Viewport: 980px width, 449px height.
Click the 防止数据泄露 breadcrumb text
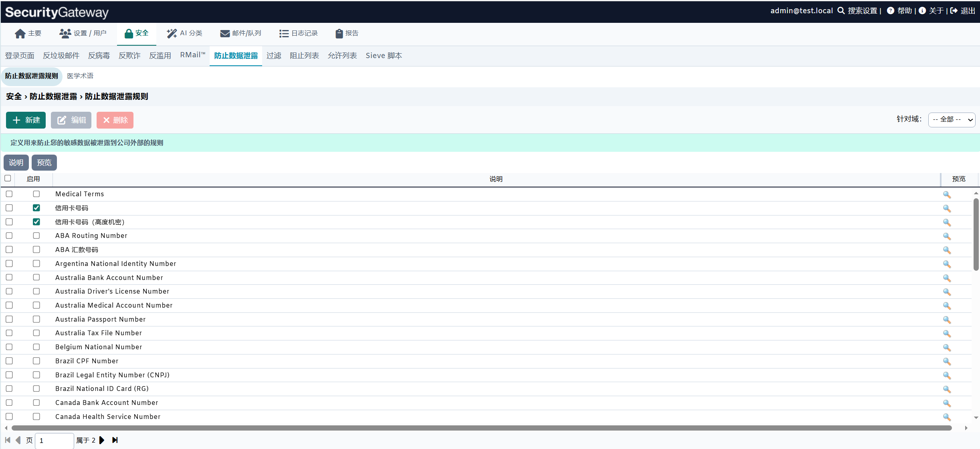[53, 97]
